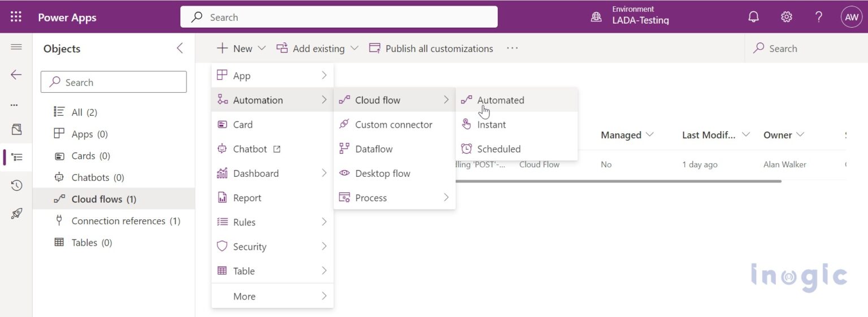The height and width of the screenshot is (317, 868).
Task: Choose Scheduled from the flow submenu
Action: 498,149
